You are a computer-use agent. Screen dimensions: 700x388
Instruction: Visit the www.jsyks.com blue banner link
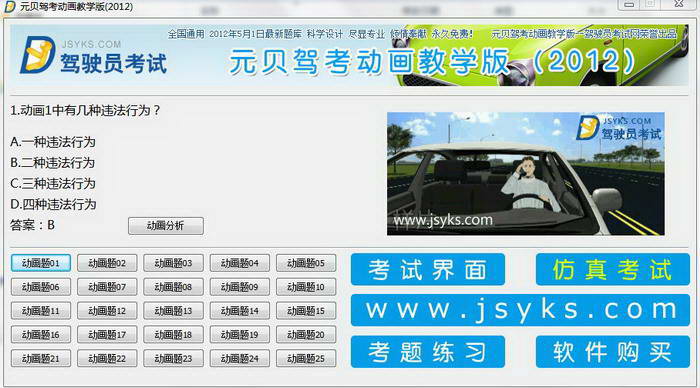(520, 310)
